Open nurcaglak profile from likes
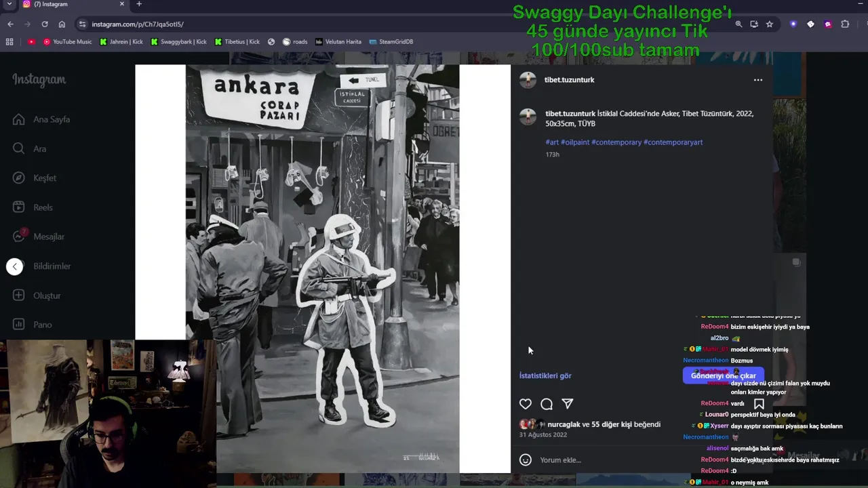 click(564, 425)
